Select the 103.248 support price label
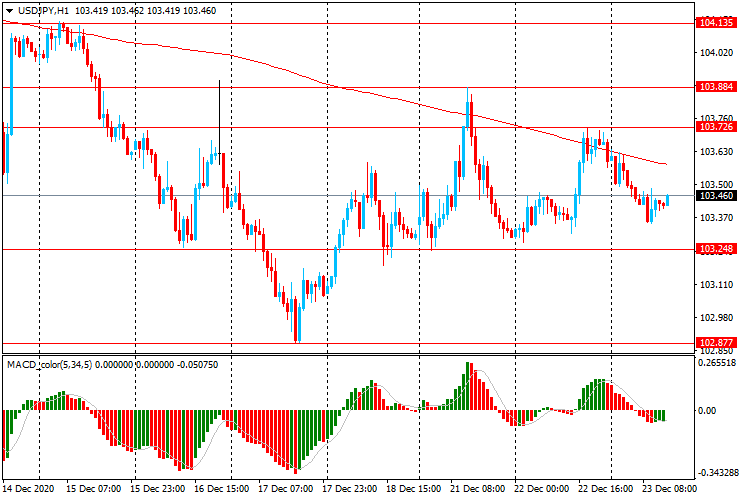The image size is (740, 500). click(716, 248)
